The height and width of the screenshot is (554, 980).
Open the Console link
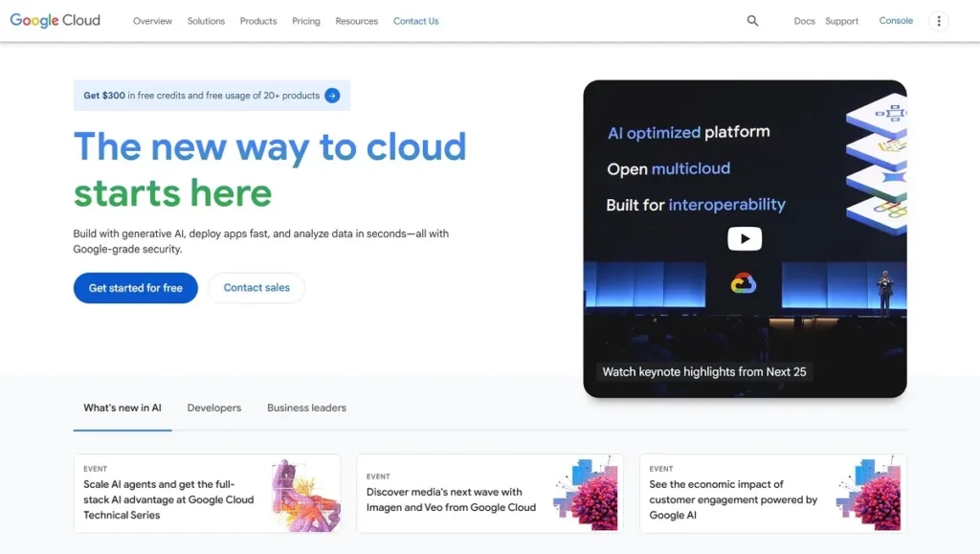click(896, 20)
